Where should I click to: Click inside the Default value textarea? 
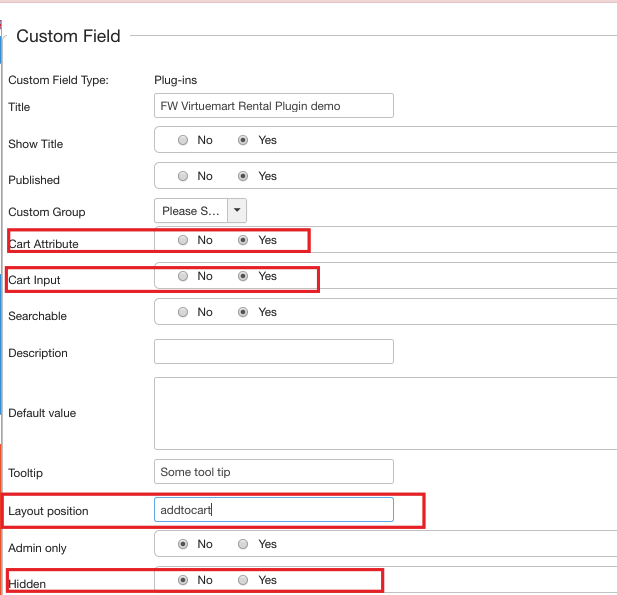tap(385, 413)
